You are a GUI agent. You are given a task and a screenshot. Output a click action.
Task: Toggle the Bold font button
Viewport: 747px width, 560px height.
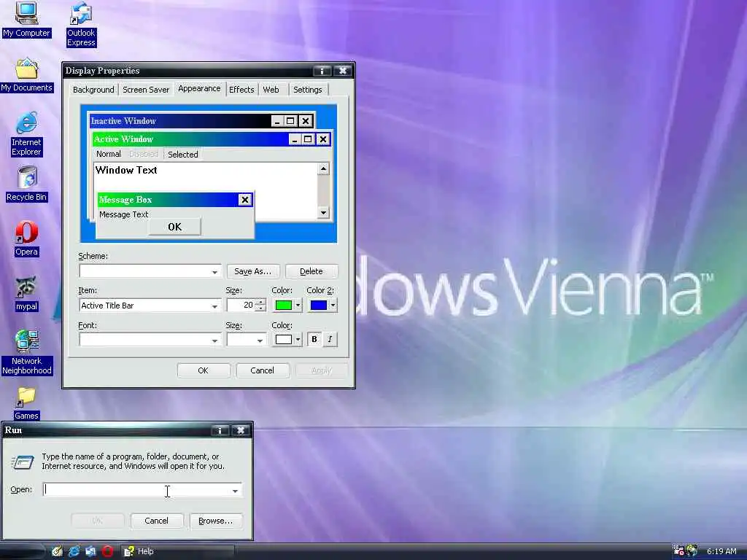314,339
